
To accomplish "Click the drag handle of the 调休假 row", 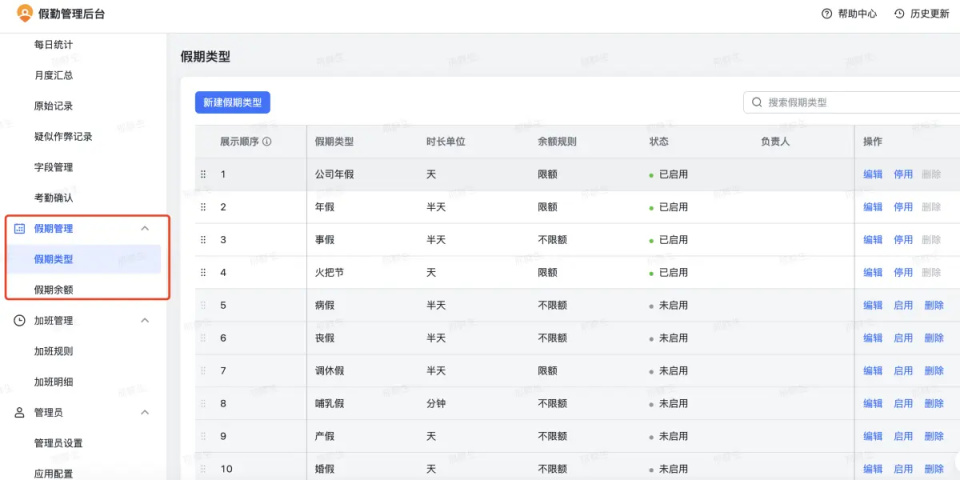I will coord(203,370).
